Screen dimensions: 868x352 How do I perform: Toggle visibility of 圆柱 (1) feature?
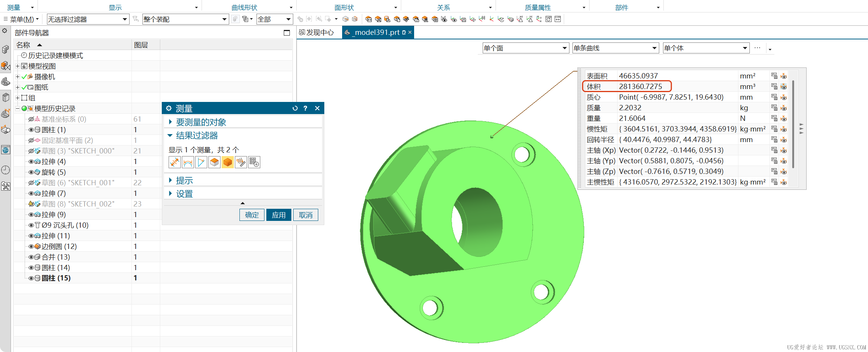click(x=31, y=130)
